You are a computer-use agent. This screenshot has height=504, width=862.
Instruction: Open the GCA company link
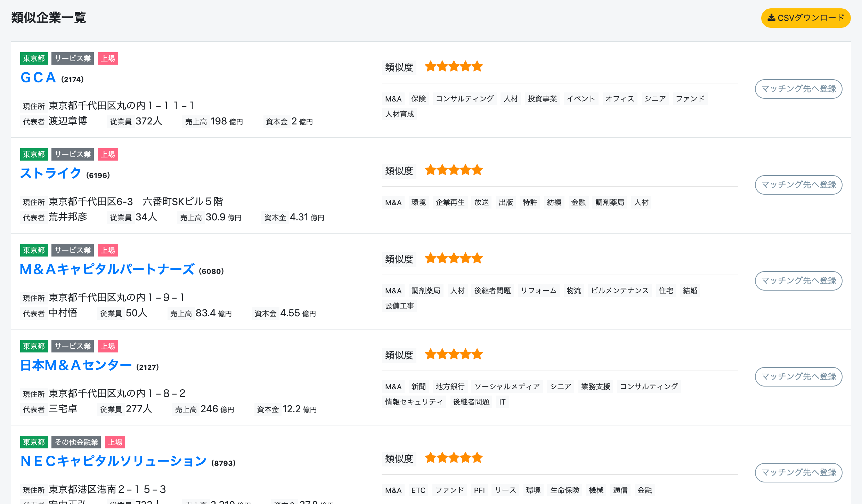click(38, 78)
